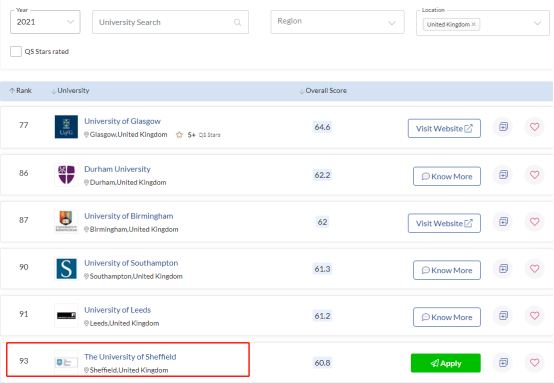Image resolution: width=554 pixels, height=383 pixels.
Task: Click Apply for University of Sheffield
Action: (x=446, y=363)
